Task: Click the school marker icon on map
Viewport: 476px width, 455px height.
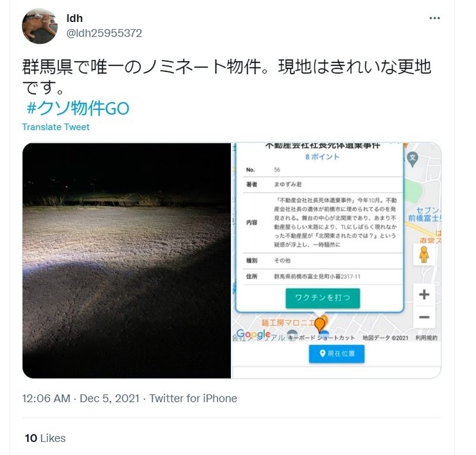Action: [412, 159]
